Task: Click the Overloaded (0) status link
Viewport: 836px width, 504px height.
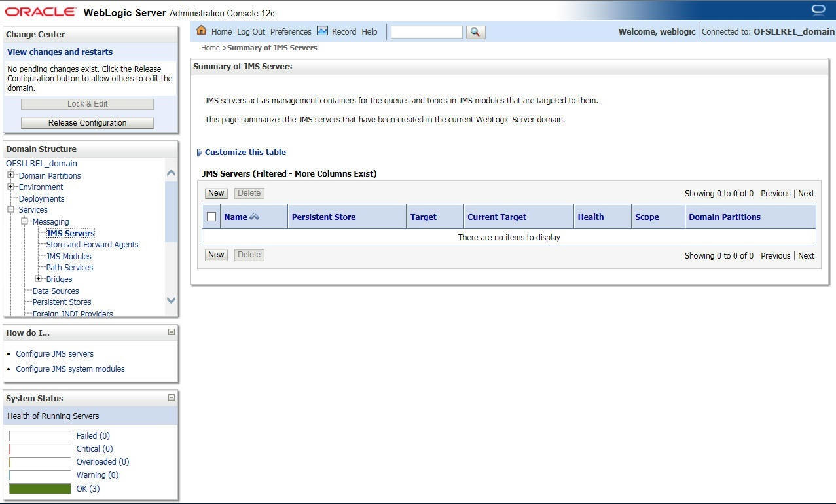Action: [103, 461]
